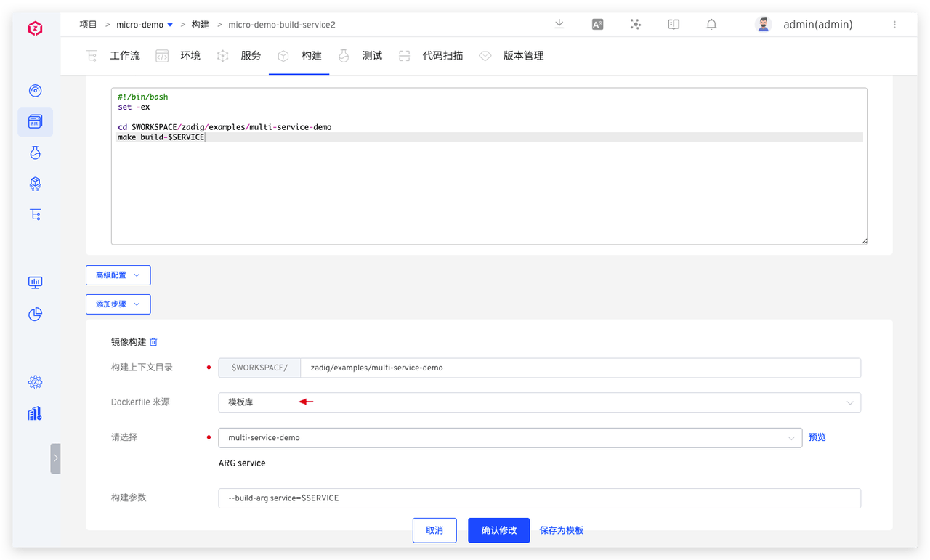Open the Dockerfile 来源 dropdown
This screenshot has height=560, width=930.
click(x=538, y=402)
